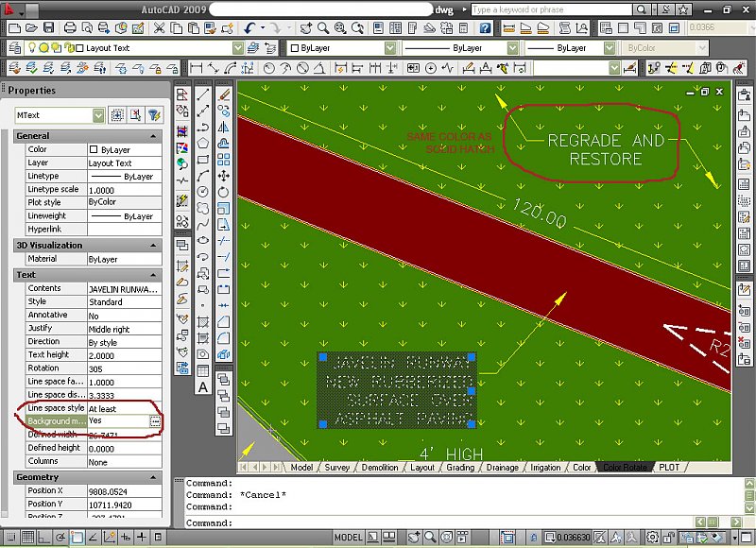Click the Plot Preview icon
The height and width of the screenshot is (548, 756).
[x=87, y=28]
